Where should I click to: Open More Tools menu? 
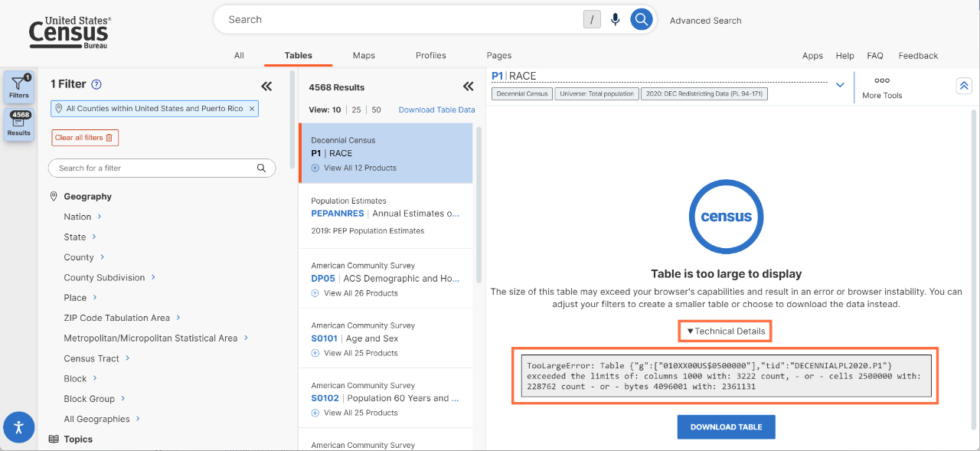tap(882, 87)
